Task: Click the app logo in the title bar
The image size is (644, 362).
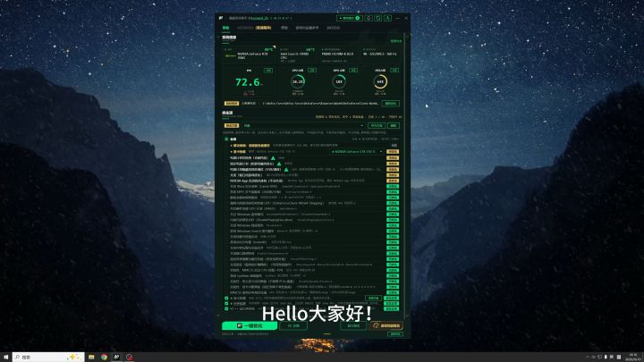Action: pyautogui.click(x=221, y=18)
